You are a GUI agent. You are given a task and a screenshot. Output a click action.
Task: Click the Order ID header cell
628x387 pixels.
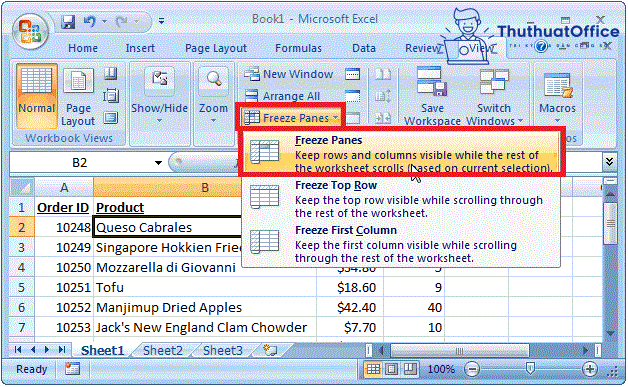(x=63, y=207)
